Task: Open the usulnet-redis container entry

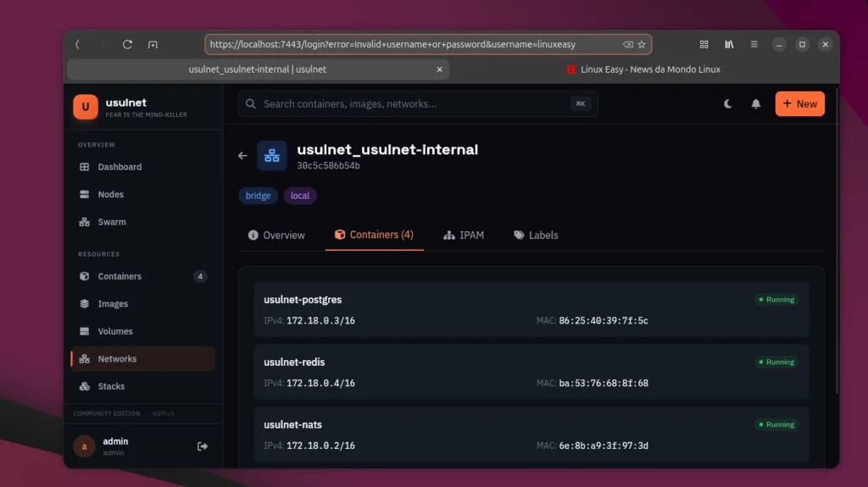Action: [x=531, y=372]
